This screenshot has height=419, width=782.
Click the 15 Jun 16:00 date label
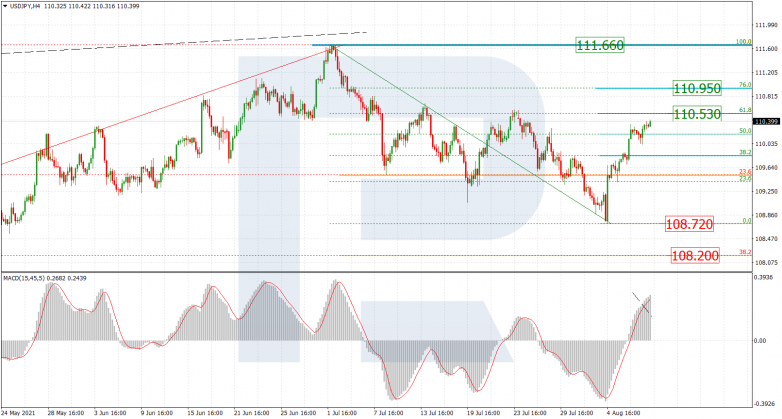(204, 414)
